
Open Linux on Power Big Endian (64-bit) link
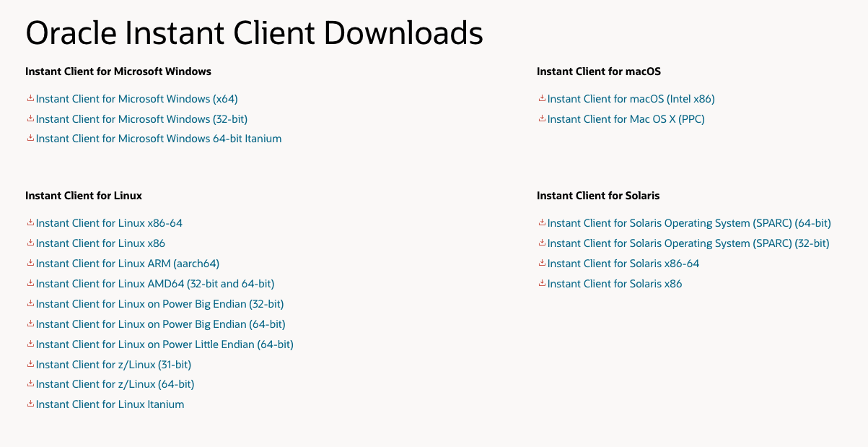160,324
